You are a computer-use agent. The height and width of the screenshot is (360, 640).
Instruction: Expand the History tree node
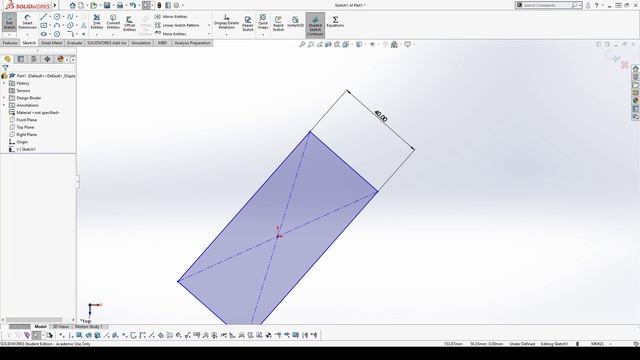pyautogui.click(x=4, y=83)
